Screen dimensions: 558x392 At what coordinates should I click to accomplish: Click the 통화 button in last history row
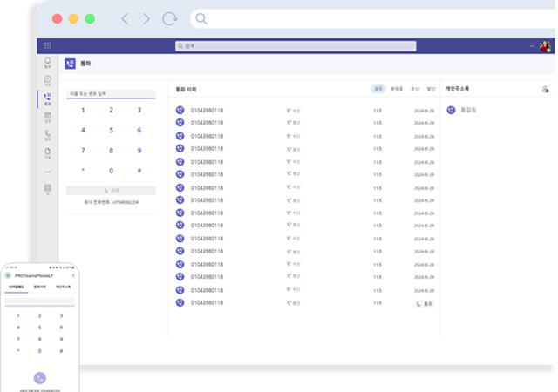tap(425, 304)
